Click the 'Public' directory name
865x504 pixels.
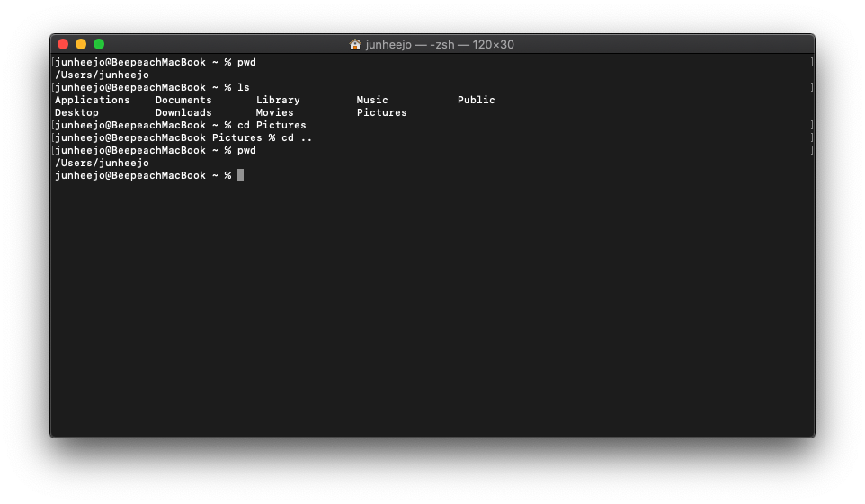point(476,100)
